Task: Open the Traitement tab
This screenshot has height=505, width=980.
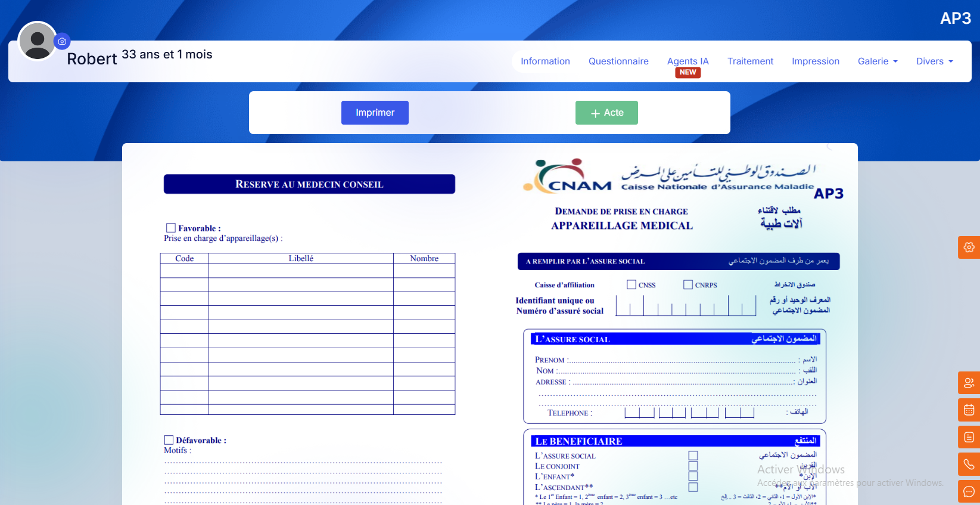Action: (750, 61)
